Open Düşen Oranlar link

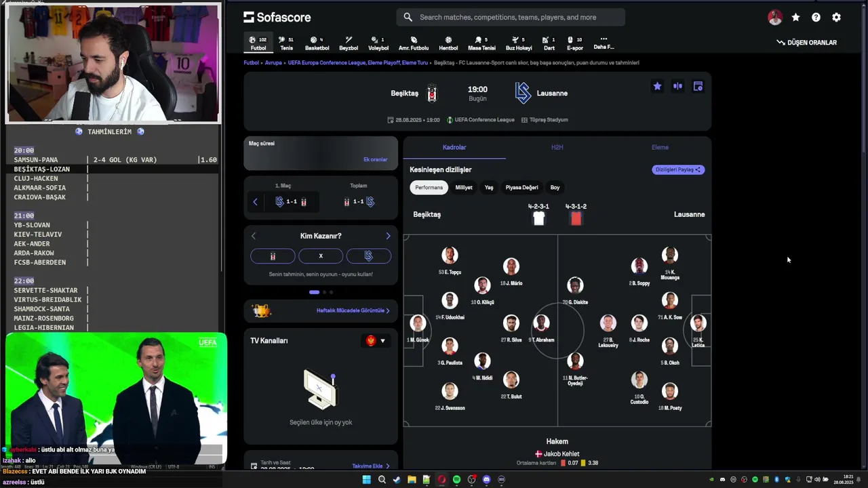(x=806, y=43)
